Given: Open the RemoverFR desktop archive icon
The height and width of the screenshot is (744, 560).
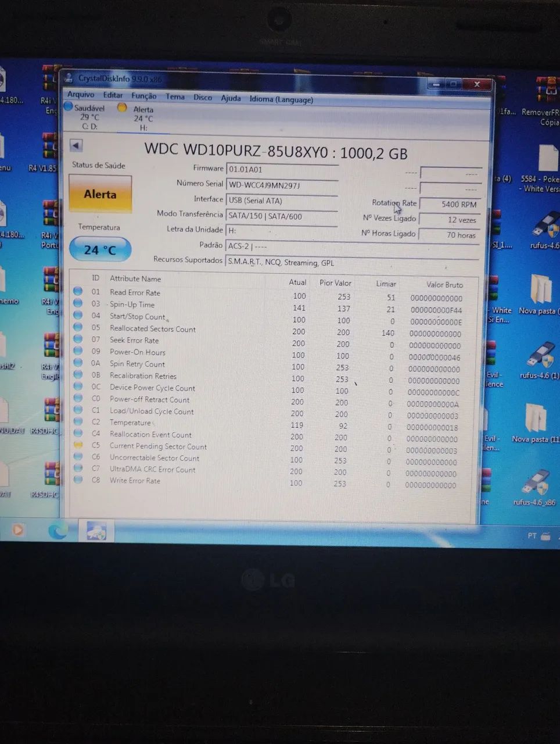Looking at the screenshot, I should (x=543, y=101).
